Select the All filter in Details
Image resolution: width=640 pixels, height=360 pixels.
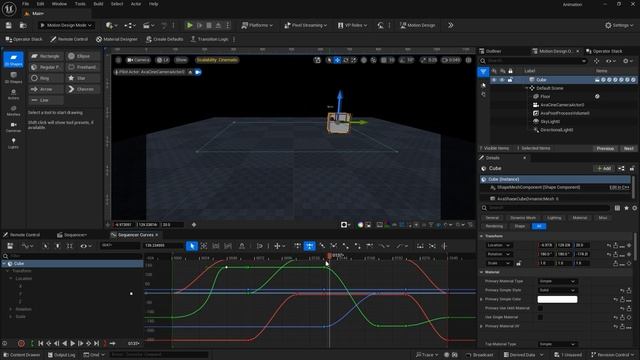coord(539,226)
